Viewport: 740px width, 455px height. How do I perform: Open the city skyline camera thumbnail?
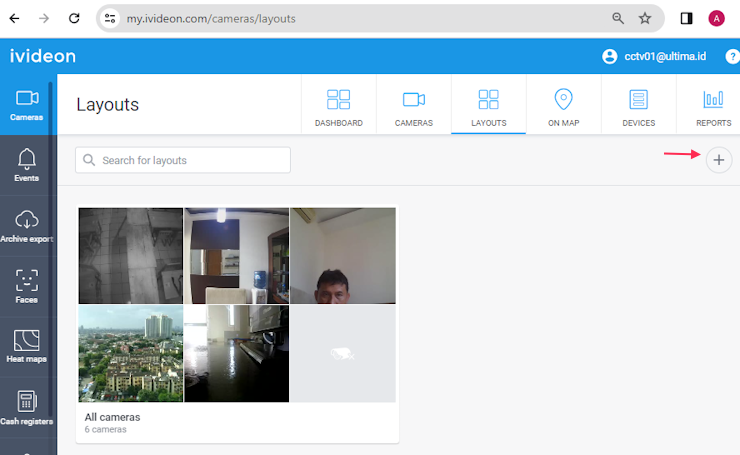(131, 354)
